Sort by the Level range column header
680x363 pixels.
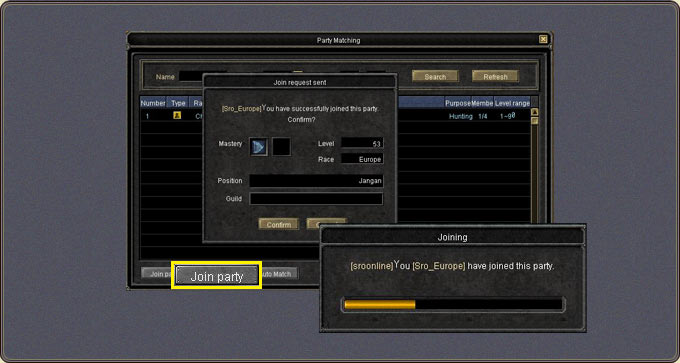click(x=512, y=103)
